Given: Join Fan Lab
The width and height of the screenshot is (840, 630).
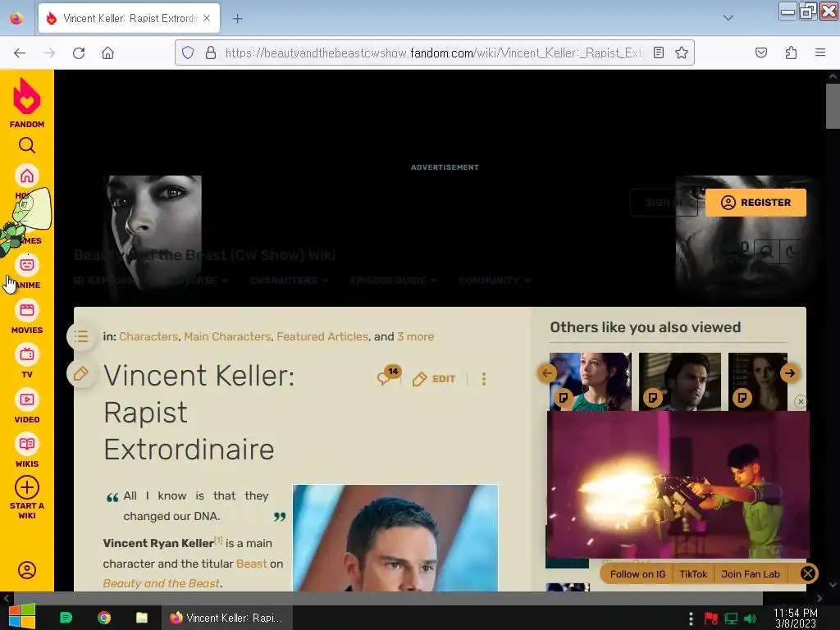Looking at the screenshot, I should tap(750, 574).
